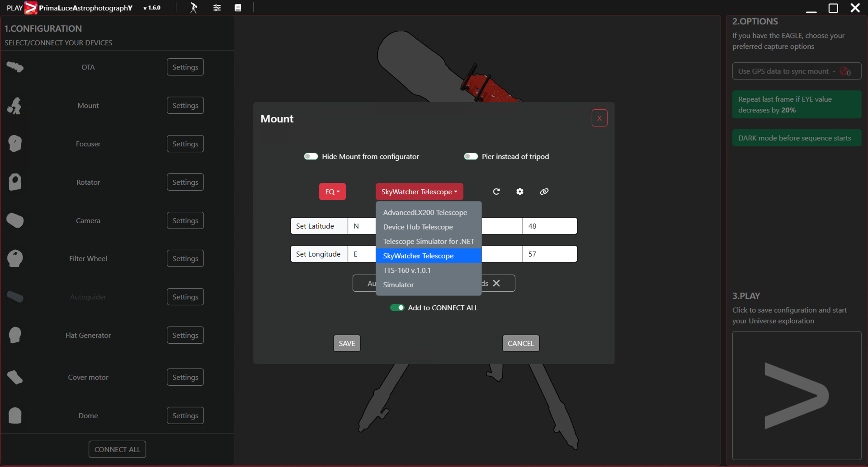Open mount driver gear settings
This screenshot has height=467, width=868.
tap(520, 191)
